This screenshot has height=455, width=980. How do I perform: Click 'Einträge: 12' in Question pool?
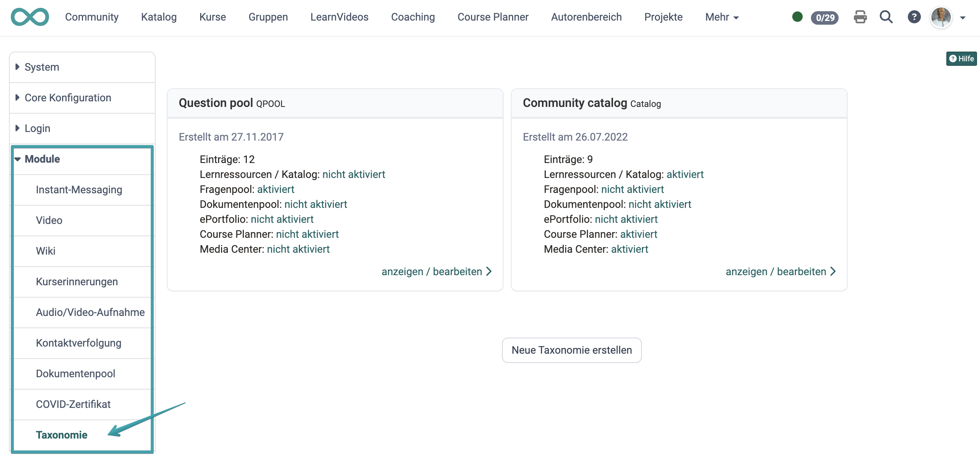(x=227, y=159)
